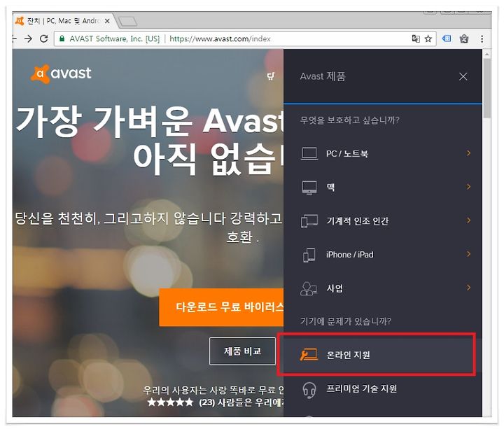Click the avast.com address bar URL

tap(220, 39)
